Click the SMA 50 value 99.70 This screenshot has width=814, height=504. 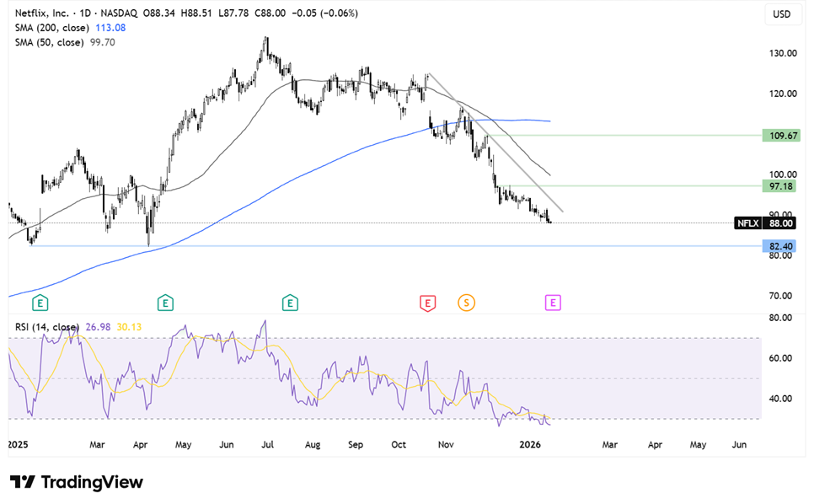pos(103,43)
